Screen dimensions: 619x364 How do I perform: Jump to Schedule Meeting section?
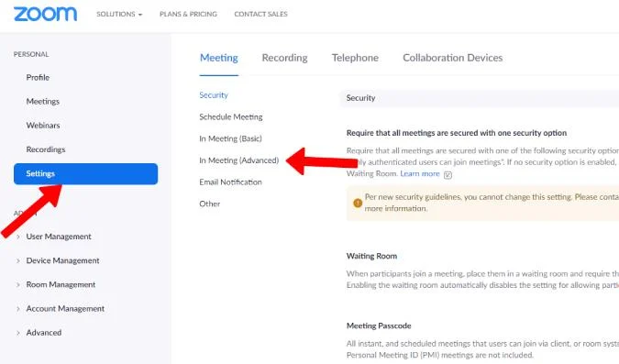231,116
